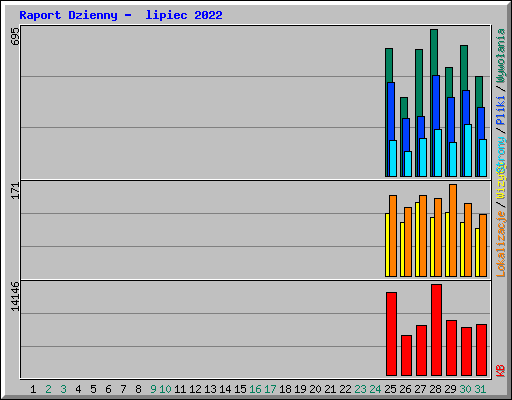Click day 29 on the x-axis

point(450,389)
